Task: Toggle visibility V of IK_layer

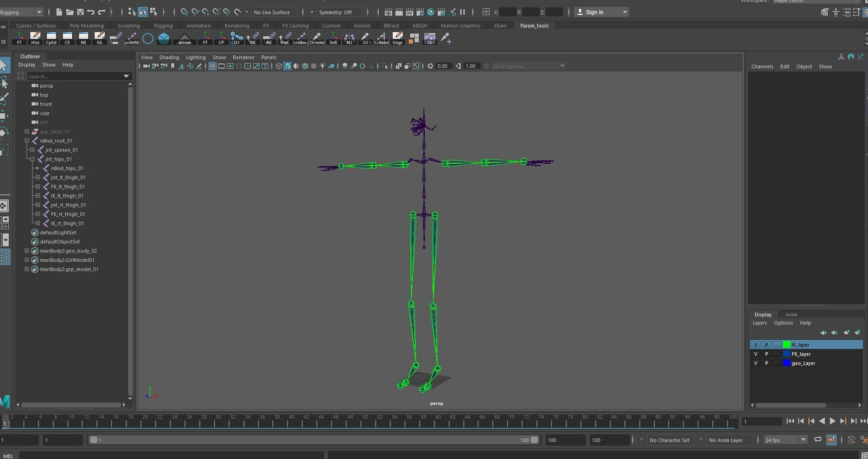Action: tap(756, 345)
